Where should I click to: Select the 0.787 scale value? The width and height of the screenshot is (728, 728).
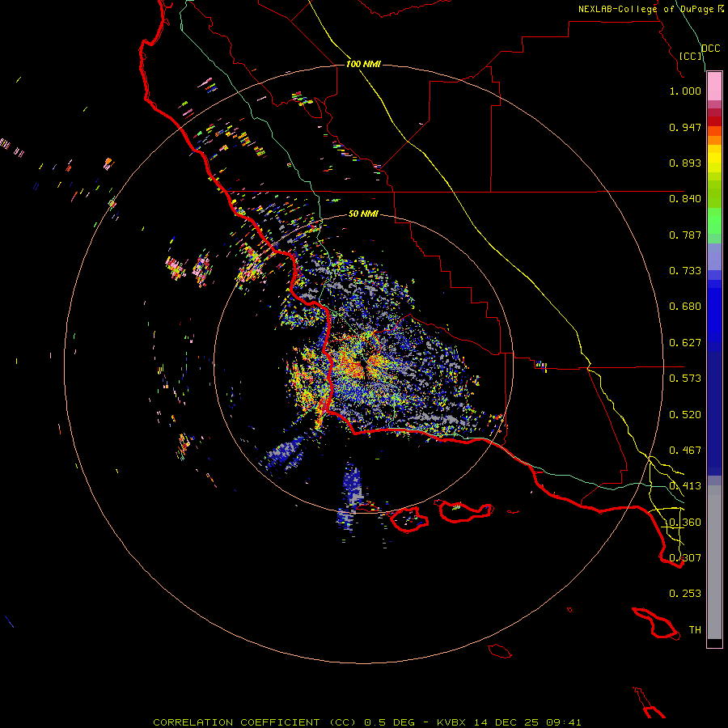(685, 235)
